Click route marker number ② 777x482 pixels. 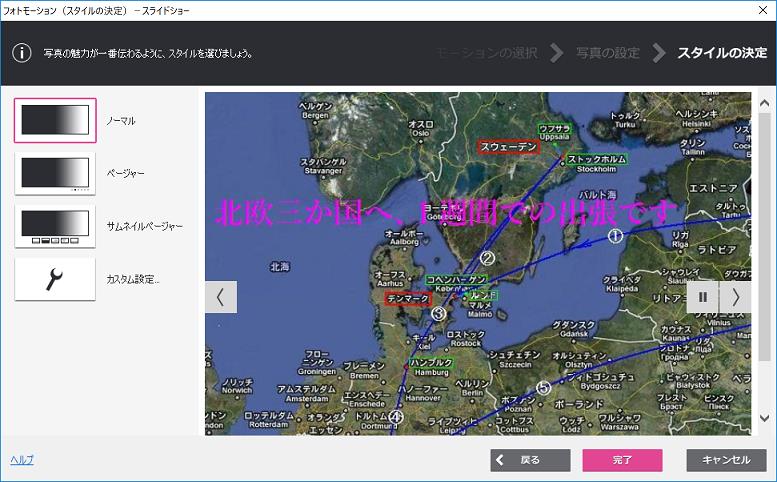tap(487, 258)
